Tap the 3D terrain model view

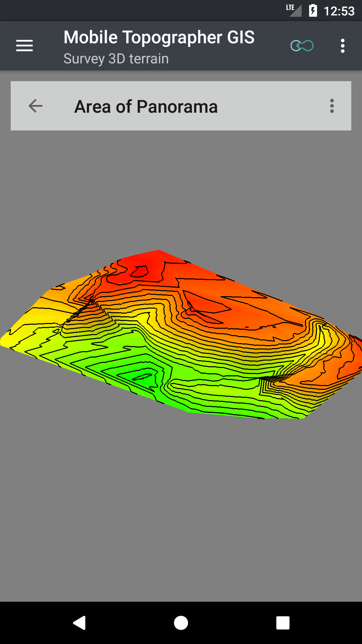tap(181, 335)
